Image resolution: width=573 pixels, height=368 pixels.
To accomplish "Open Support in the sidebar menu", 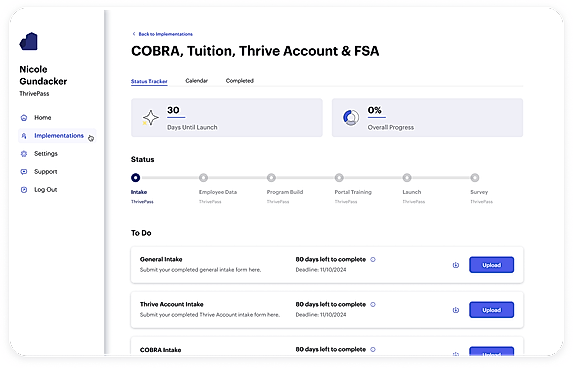I will click(46, 171).
